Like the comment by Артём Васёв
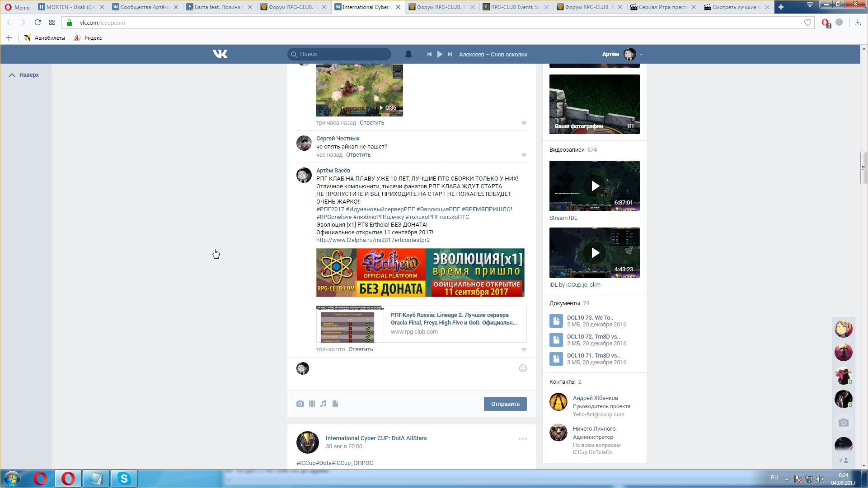Screen dimensions: 868x488 point(524,349)
